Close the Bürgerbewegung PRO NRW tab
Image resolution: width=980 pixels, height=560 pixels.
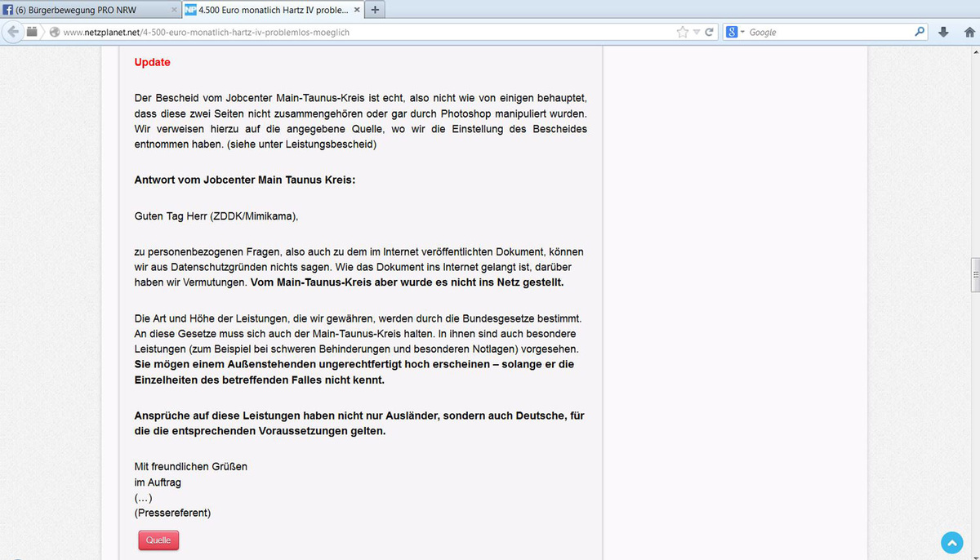(173, 10)
